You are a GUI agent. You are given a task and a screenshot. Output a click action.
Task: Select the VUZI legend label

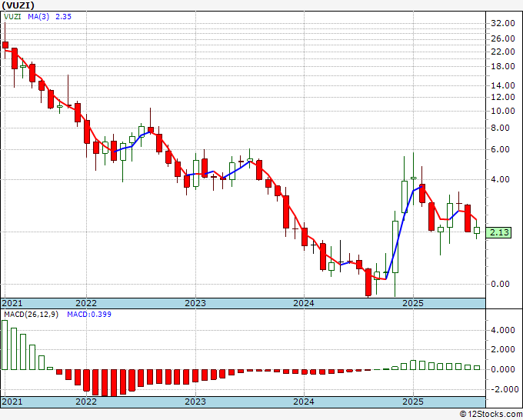point(12,17)
